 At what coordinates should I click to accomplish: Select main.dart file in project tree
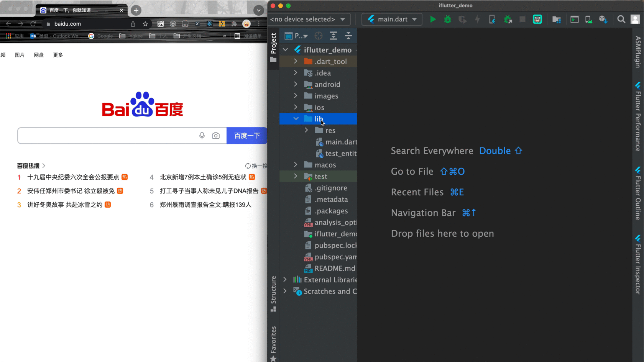[336, 142]
